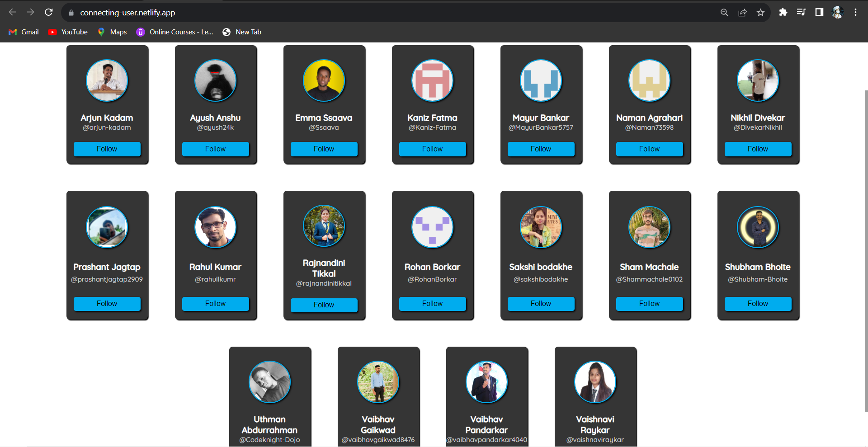
Task: Open Gmail from the bookmarks bar icon
Action: click(23, 32)
